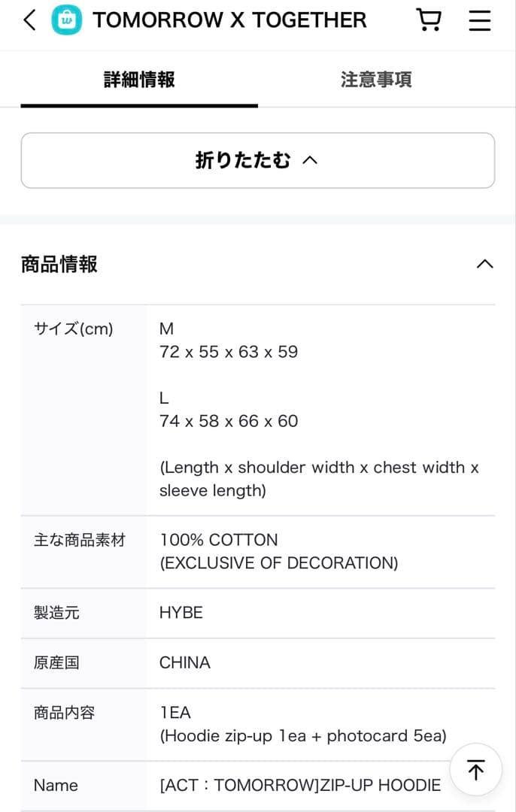Select the M size measurements 72 x 55 x 63 x 59
Viewport: 516px width, 812px height.
coord(229,352)
